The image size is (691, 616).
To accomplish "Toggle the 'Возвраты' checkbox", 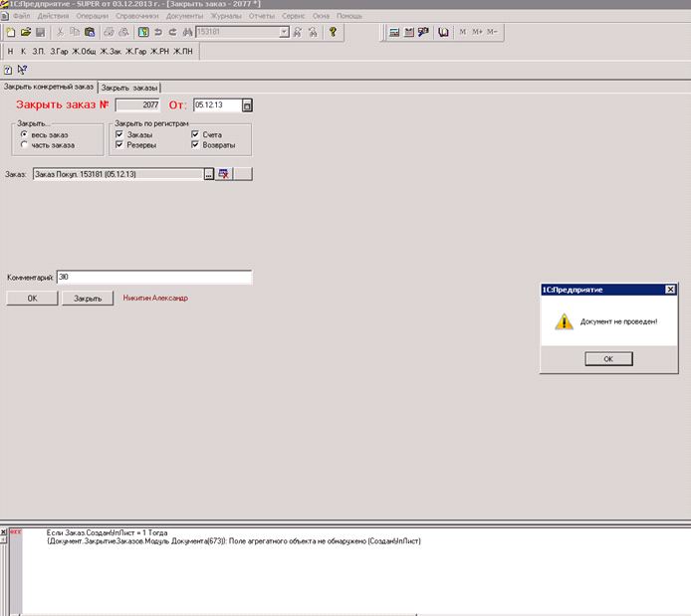I will (x=195, y=145).
